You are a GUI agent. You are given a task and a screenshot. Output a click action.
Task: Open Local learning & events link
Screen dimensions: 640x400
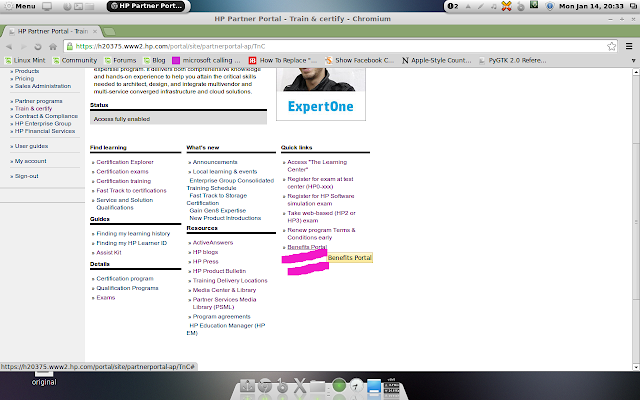[225, 171]
